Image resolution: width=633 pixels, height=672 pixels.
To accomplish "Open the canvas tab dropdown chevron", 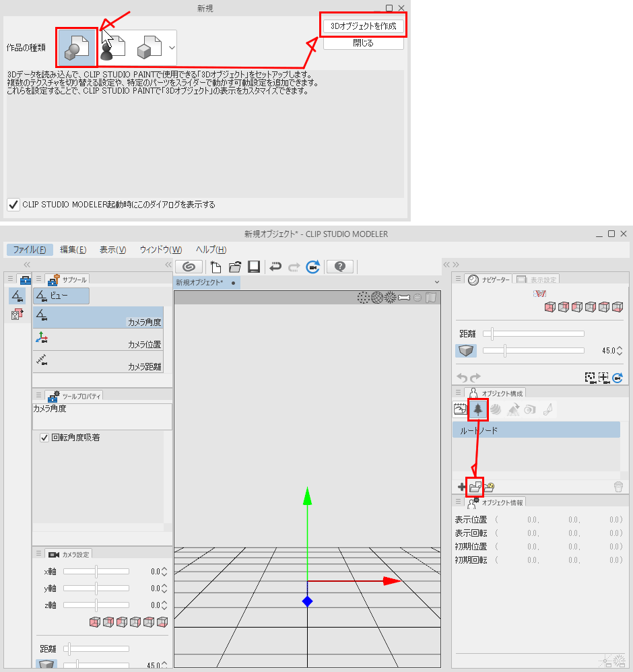I will (436, 282).
